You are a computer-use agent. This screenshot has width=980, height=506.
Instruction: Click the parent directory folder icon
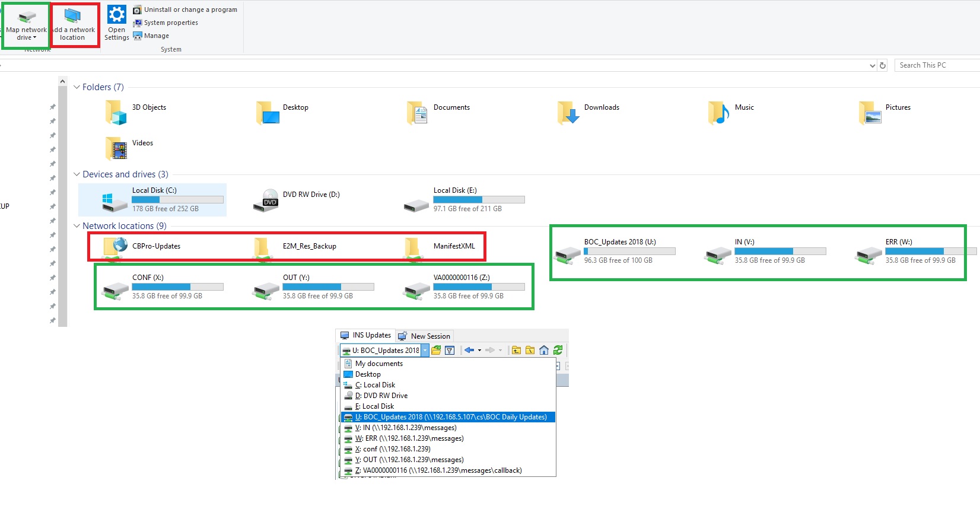click(516, 351)
